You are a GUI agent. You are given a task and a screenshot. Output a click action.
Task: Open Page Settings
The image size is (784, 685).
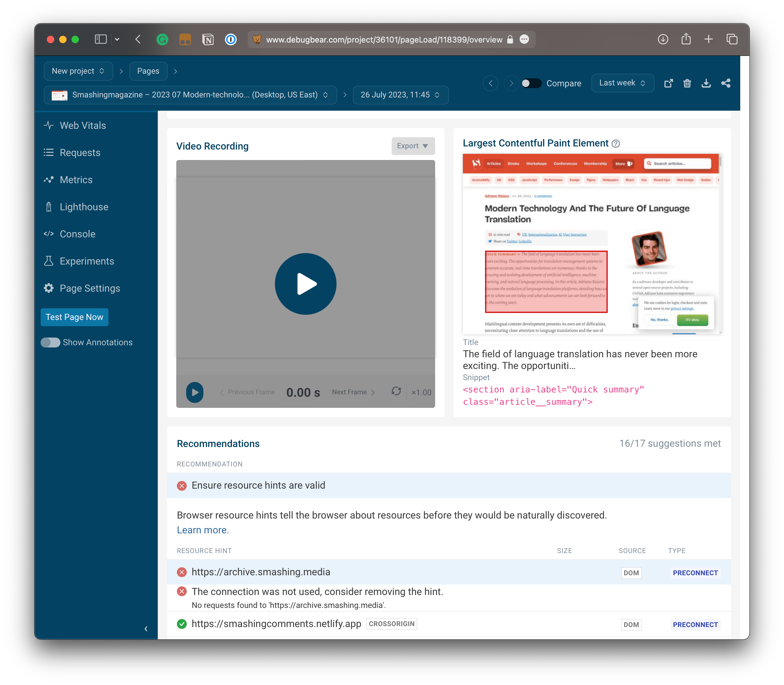tap(90, 288)
